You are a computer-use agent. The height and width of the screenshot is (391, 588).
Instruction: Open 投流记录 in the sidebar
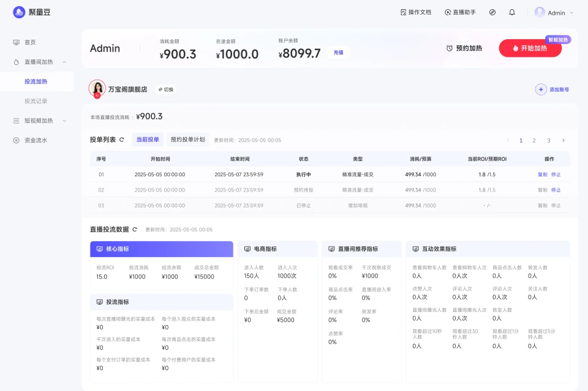[x=36, y=101]
